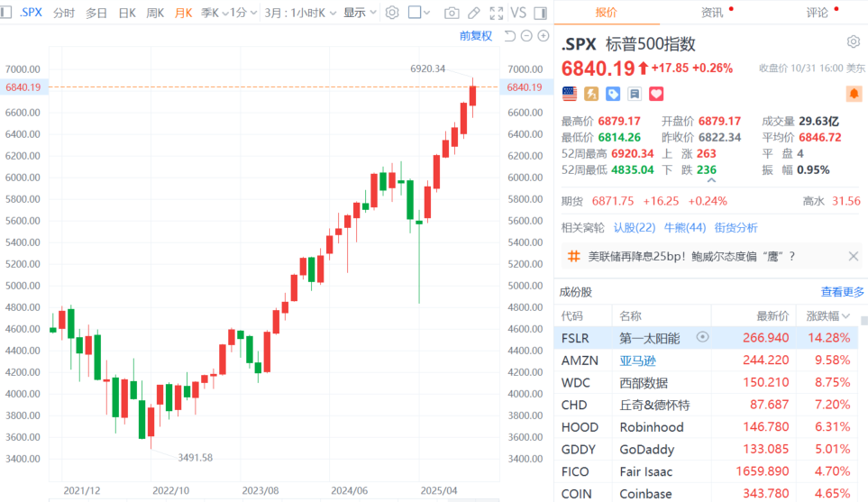Switch to 周K weekly candlestick

[155, 13]
